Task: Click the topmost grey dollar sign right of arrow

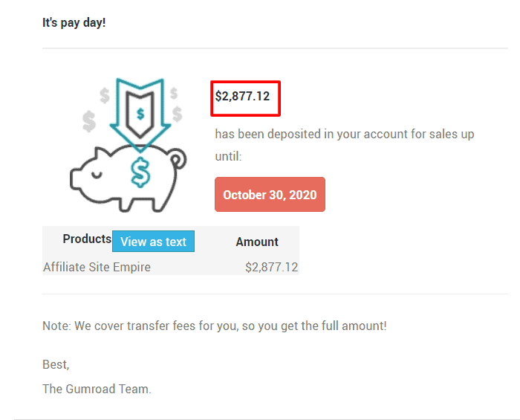Action: pyautogui.click(x=174, y=94)
